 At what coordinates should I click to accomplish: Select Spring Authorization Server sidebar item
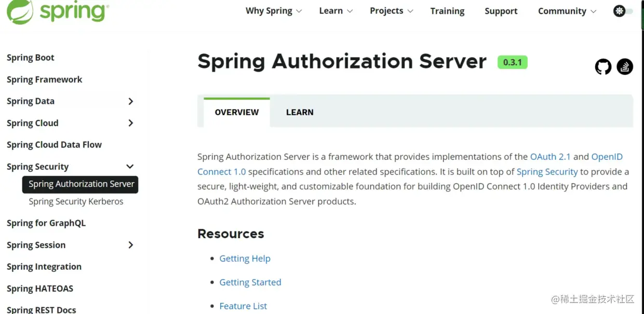81,184
